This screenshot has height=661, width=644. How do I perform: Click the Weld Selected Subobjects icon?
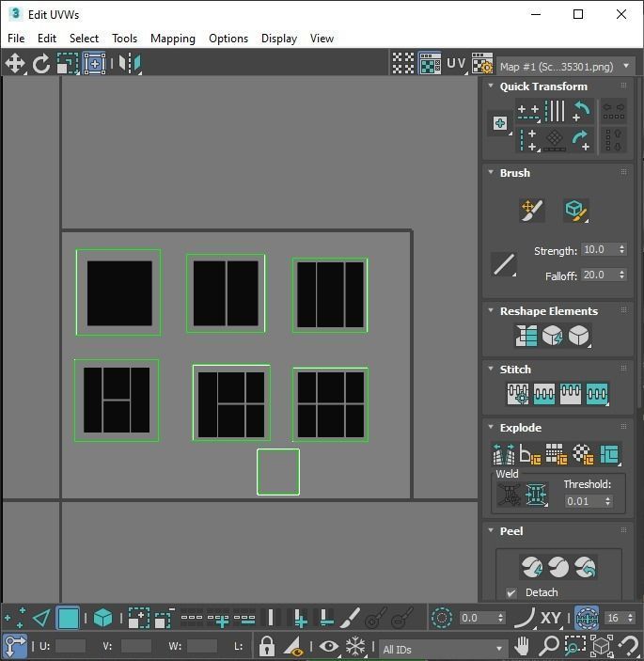[537, 494]
